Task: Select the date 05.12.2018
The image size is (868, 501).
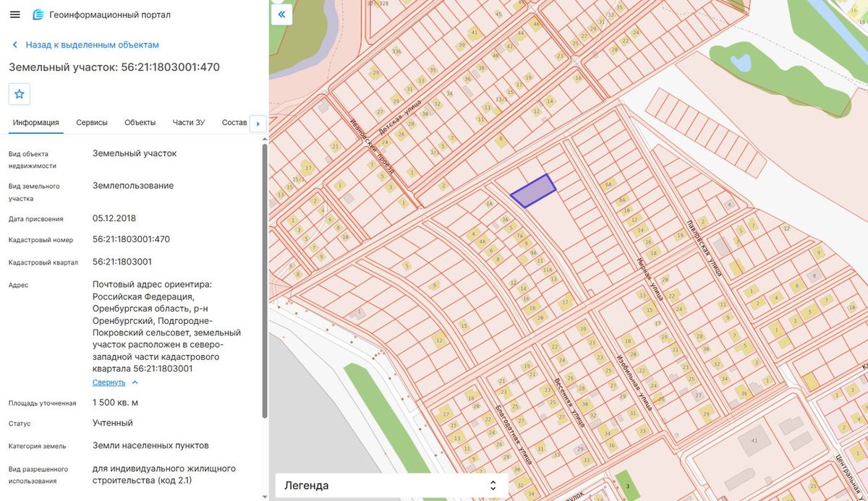Action: point(114,218)
